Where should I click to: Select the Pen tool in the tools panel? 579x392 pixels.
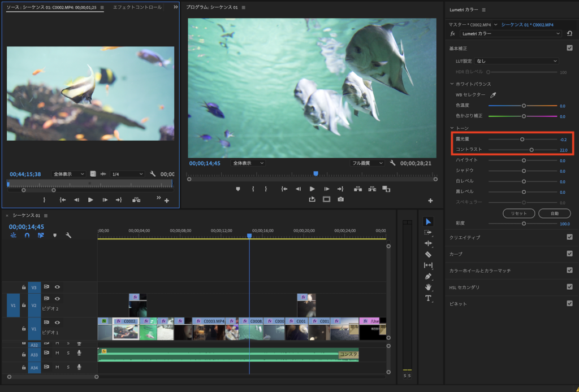[x=428, y=276]
